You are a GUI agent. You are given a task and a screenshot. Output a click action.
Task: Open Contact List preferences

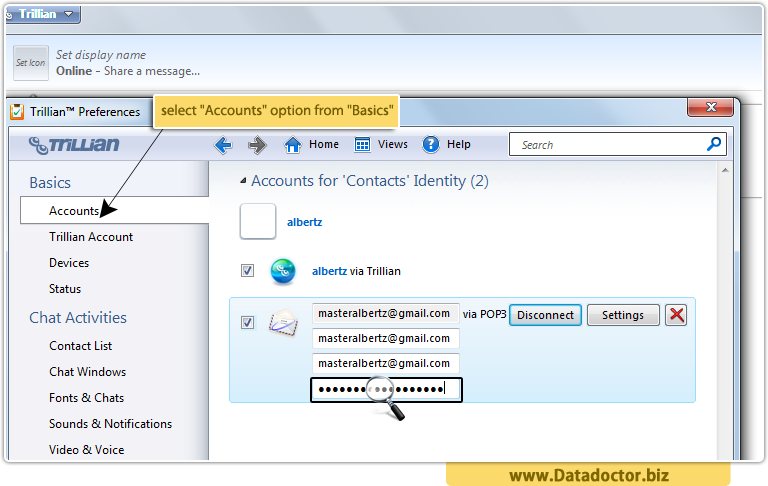coord(80,346)
